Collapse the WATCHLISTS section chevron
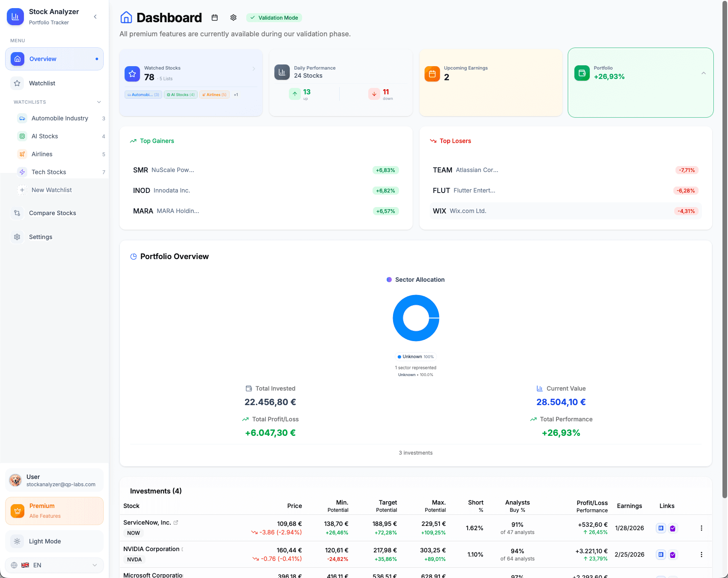728x578 pixels. [x=99, y=102]
